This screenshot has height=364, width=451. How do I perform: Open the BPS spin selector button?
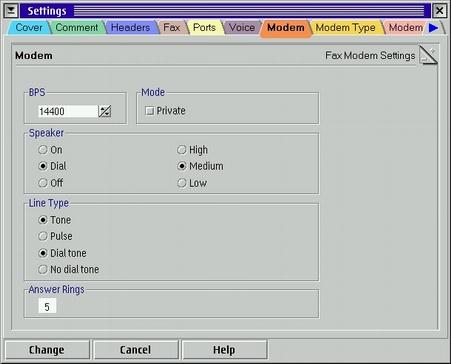pyautogui.click(x=105, y=111)
